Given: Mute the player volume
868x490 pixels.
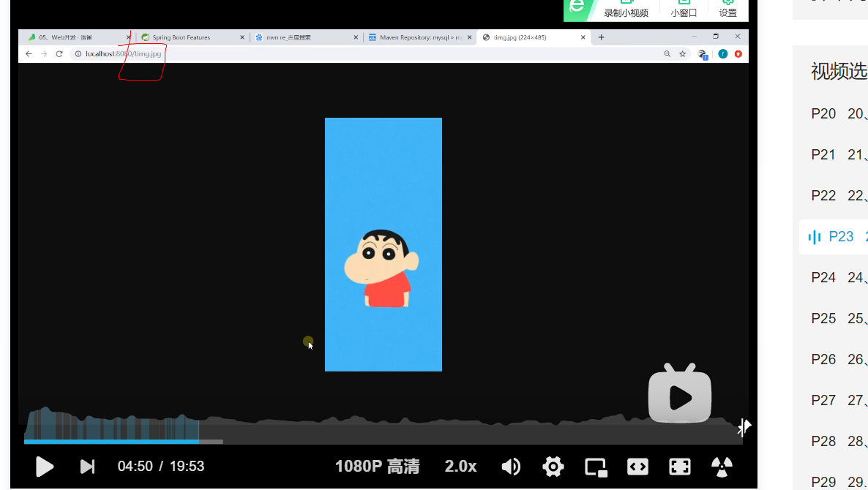Looking at the screenshot, I should (x=511, y=467).
